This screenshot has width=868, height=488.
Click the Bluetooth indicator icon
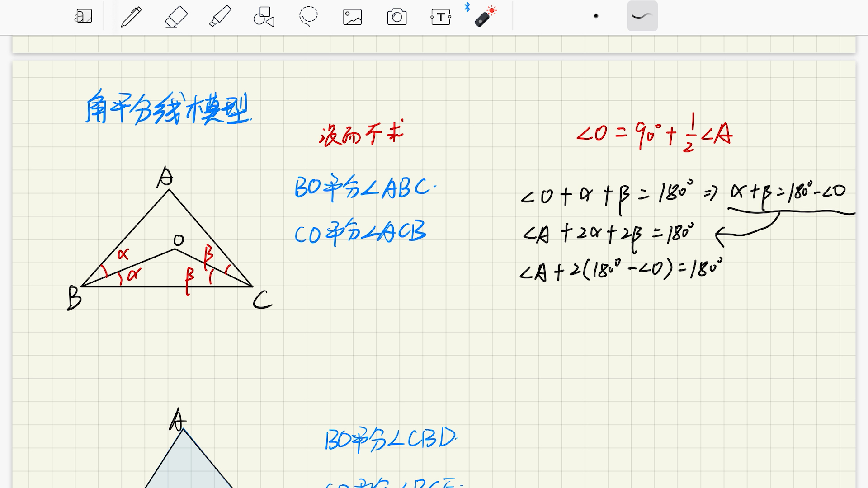467,7
